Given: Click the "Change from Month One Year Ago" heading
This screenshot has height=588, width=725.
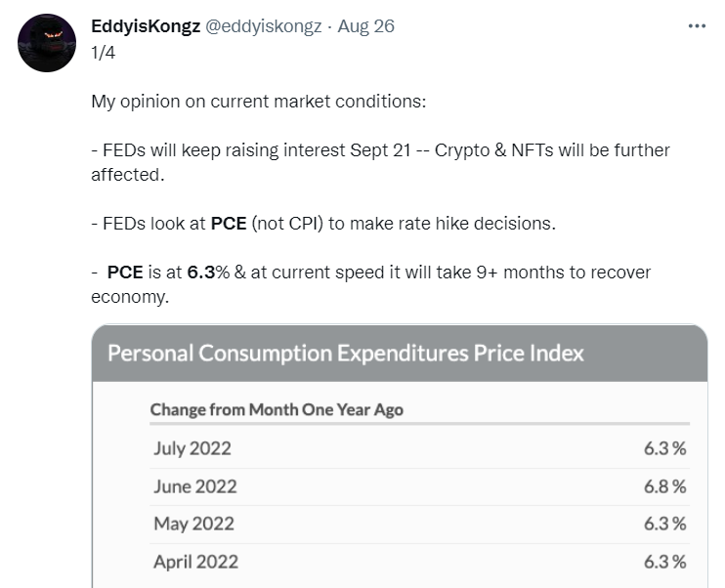Looking at the screenshot, I should [x=277, y=409].
